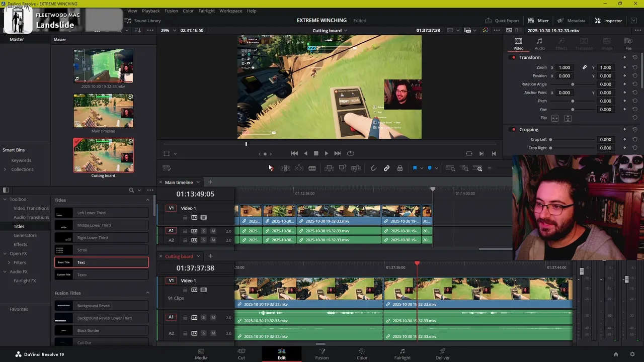Open the marker color dropdown arrow
The width and height of the screenshot is (644, 362).
(436, 168)
